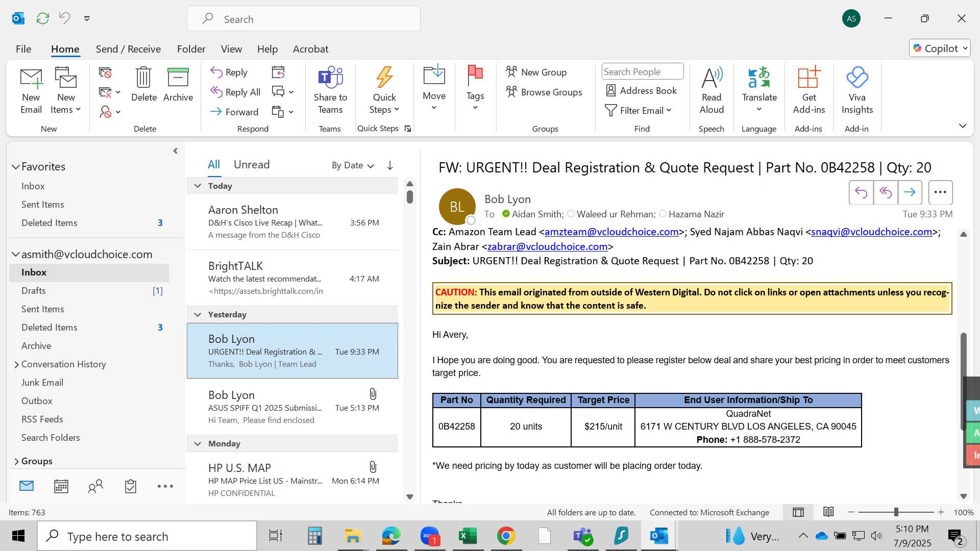
Task: Click reply arrow in reading pane header
Action: click(x=861, y=192)
